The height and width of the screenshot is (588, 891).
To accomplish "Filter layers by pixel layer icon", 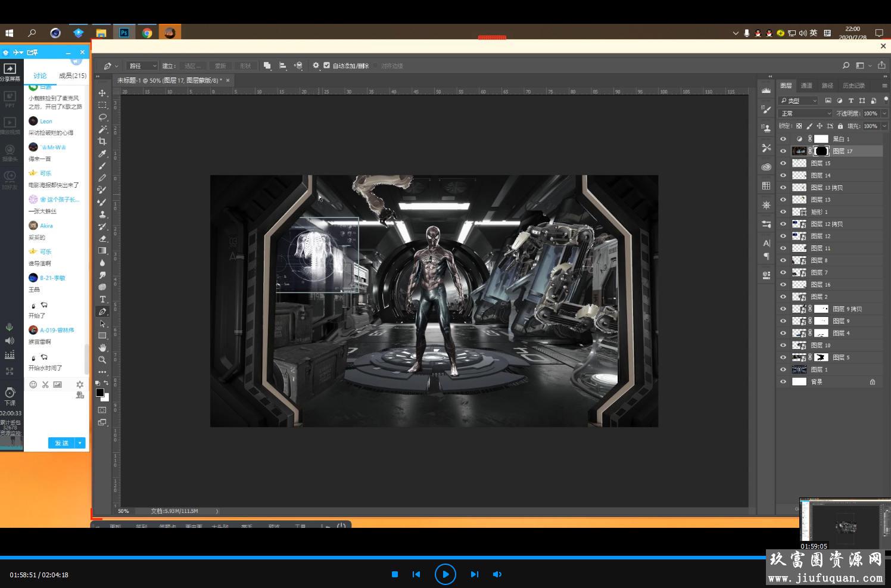I will coord(828,101).
